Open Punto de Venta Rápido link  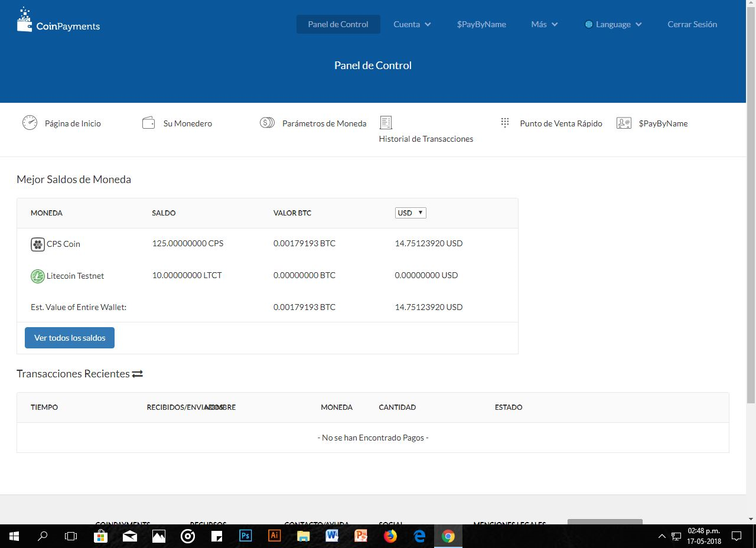click(561, 123)
